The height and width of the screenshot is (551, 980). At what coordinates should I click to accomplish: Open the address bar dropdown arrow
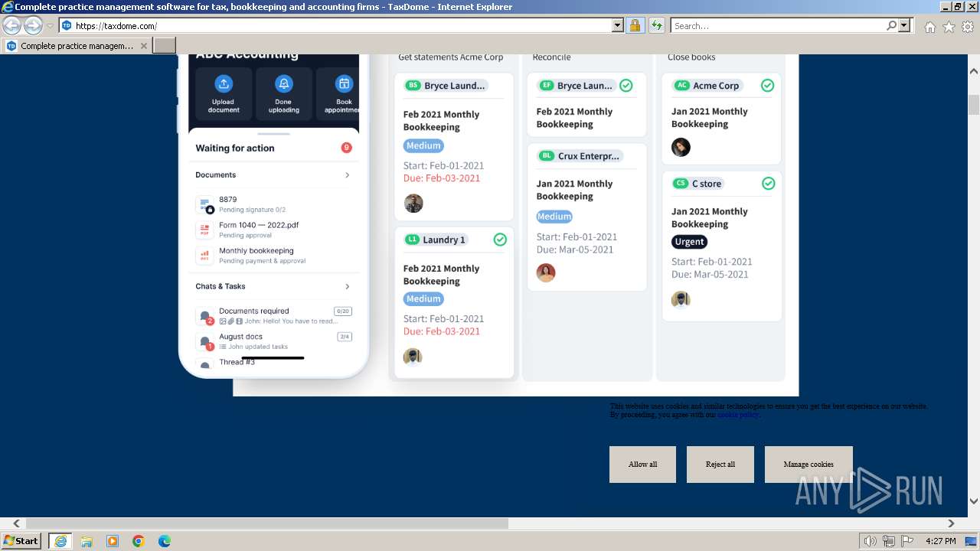(618, 25)
